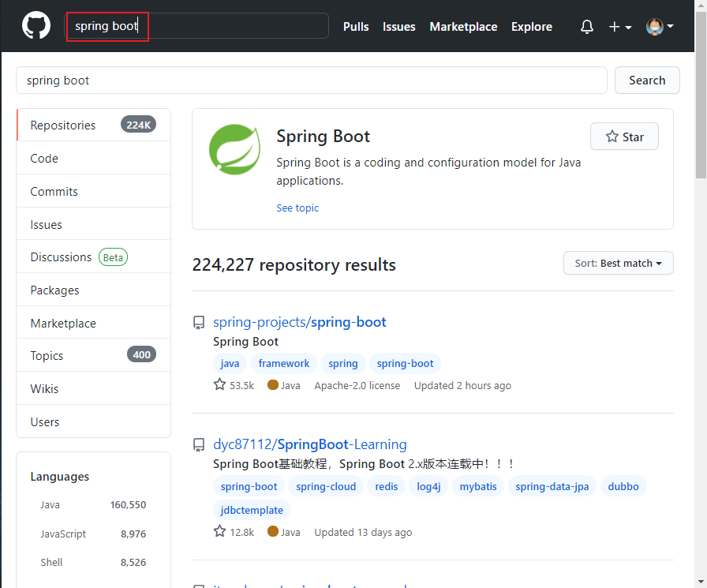The height and width of the screenshot is (588, 707).
Task: Click the Search button
Action: tap(647, 81)
